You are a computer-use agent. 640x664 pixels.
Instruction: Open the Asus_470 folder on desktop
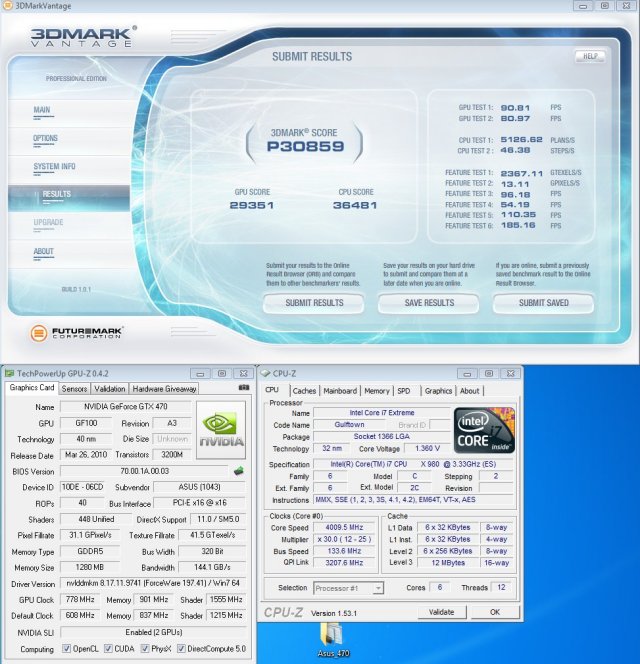[333, 640]
